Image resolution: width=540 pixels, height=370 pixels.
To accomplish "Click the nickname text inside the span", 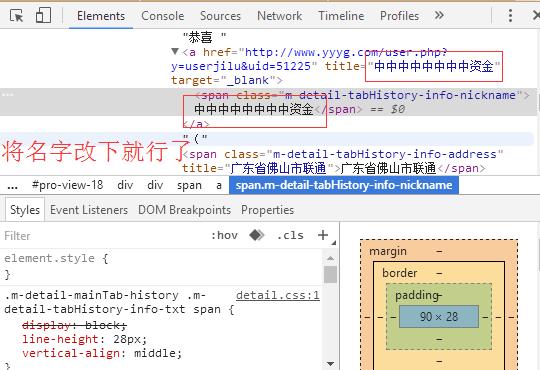I will (254, 109).
